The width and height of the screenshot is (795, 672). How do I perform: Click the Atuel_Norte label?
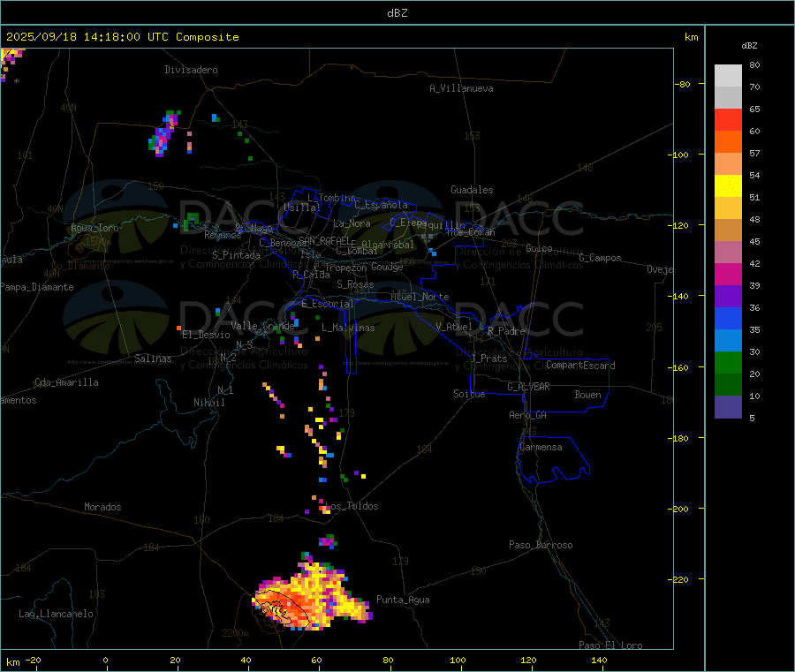pyautogui.click(x=420, y=297)
